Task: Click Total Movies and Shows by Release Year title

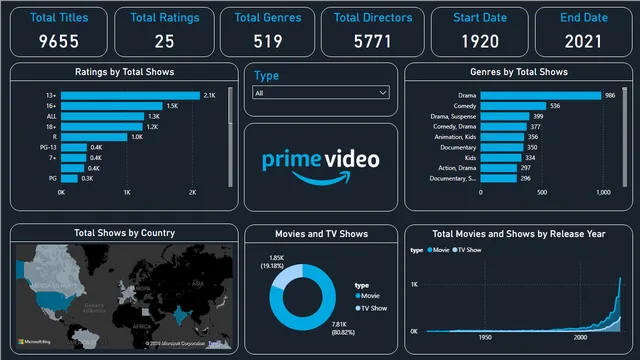Action: (x=519, y=234)
